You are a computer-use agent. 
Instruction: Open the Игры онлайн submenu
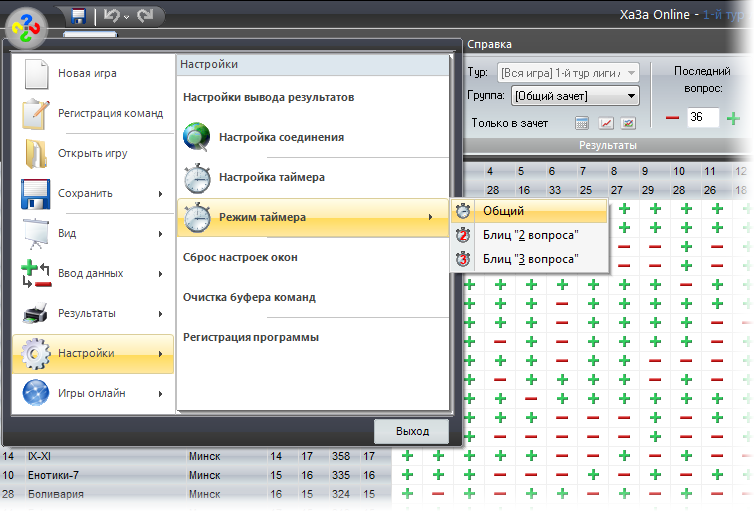[93, 393]
